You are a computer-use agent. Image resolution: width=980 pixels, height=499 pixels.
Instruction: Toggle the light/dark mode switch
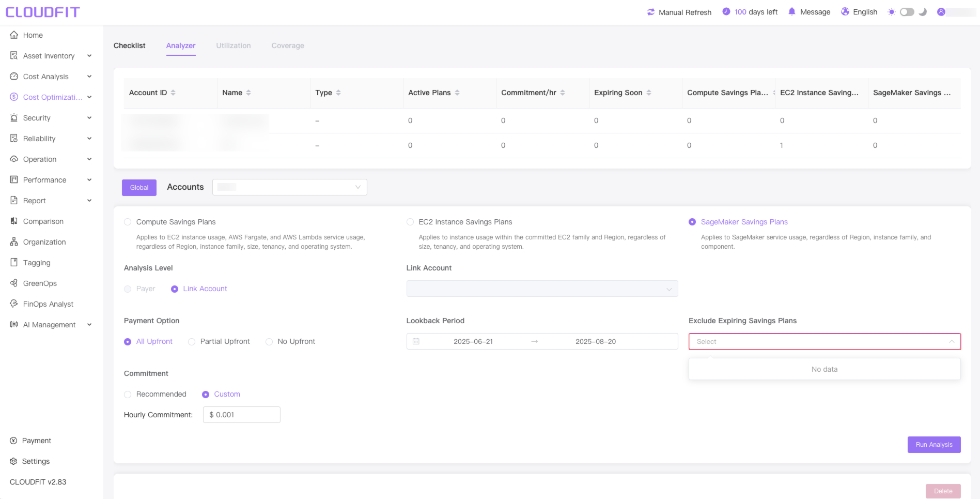click(907, 12)
